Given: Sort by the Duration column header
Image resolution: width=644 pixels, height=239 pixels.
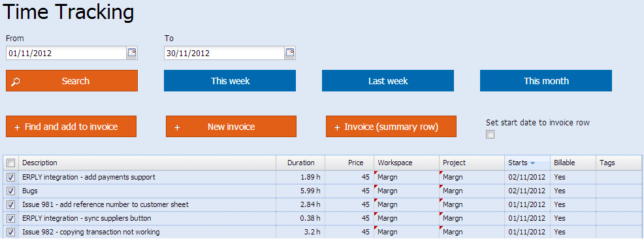Looking at the screenshot, I should [x=300, y=163].
